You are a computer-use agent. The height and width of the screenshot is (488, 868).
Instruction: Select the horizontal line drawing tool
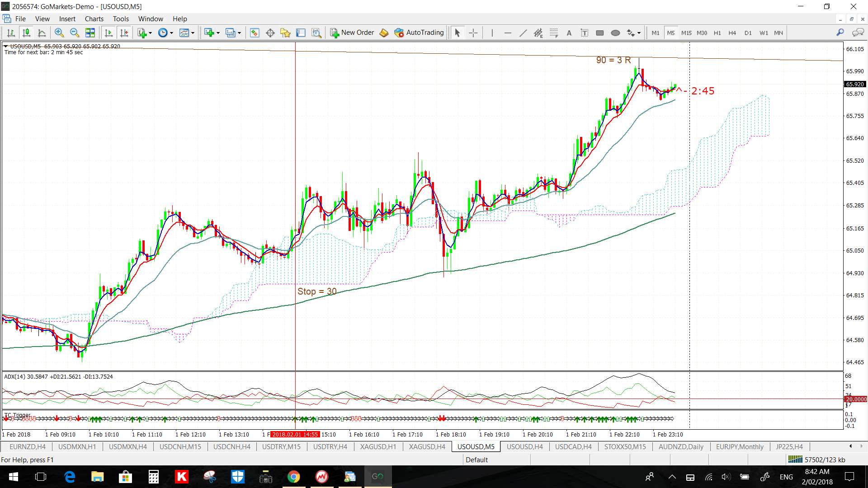click(x=508, y=33)
